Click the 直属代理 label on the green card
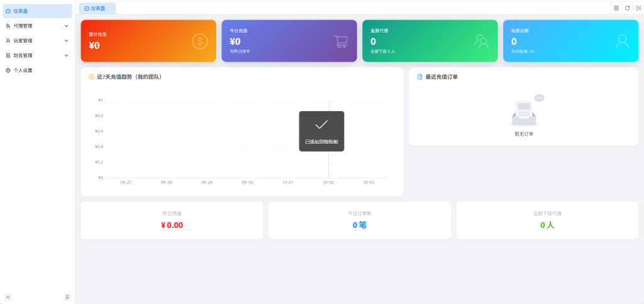644x304 pixels. click(379, 30)
